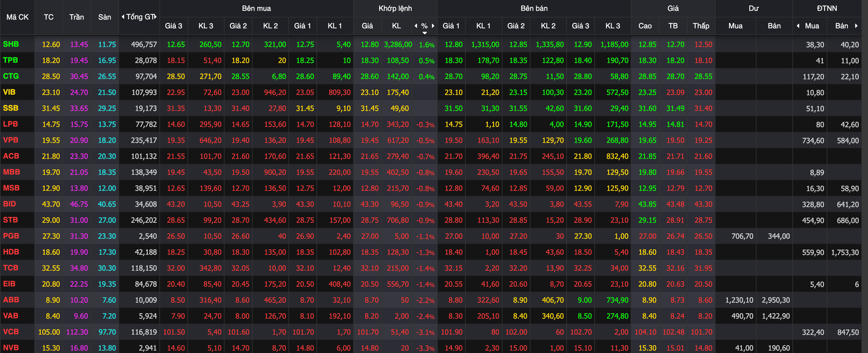
Task: Select the MSB ticker symbol
Action: [11, 188]
